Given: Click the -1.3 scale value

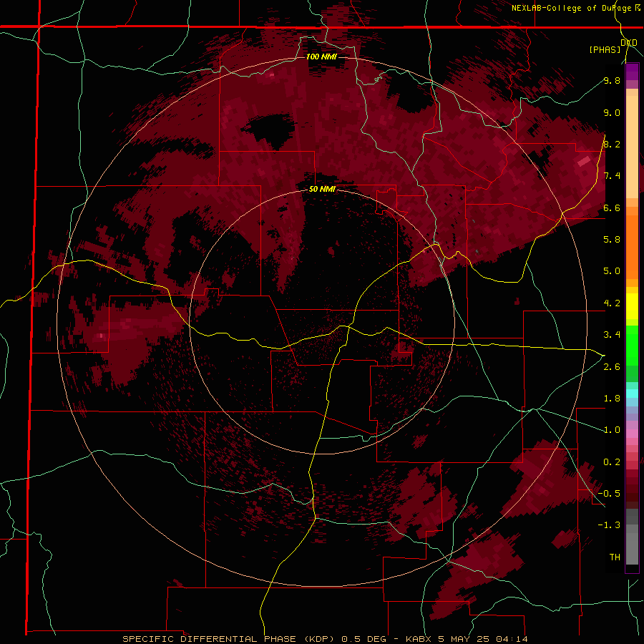Looking at the screenshot, I should pos(609,525).
